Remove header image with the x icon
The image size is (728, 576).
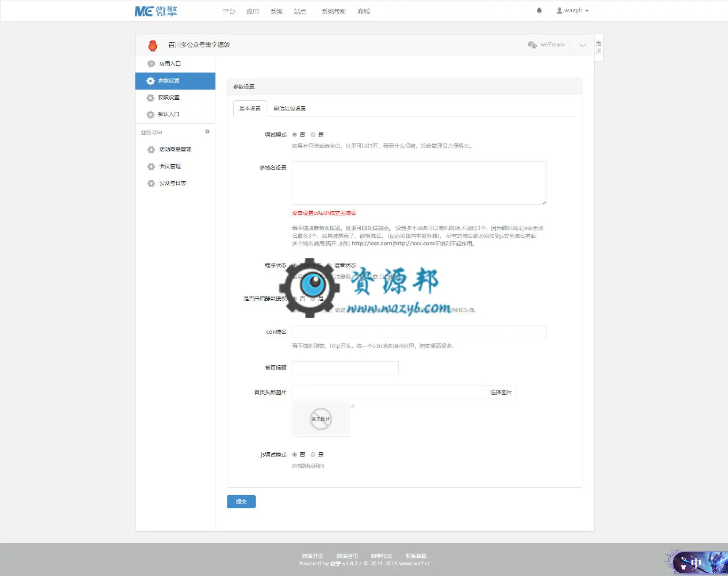[x=353, y=406]
